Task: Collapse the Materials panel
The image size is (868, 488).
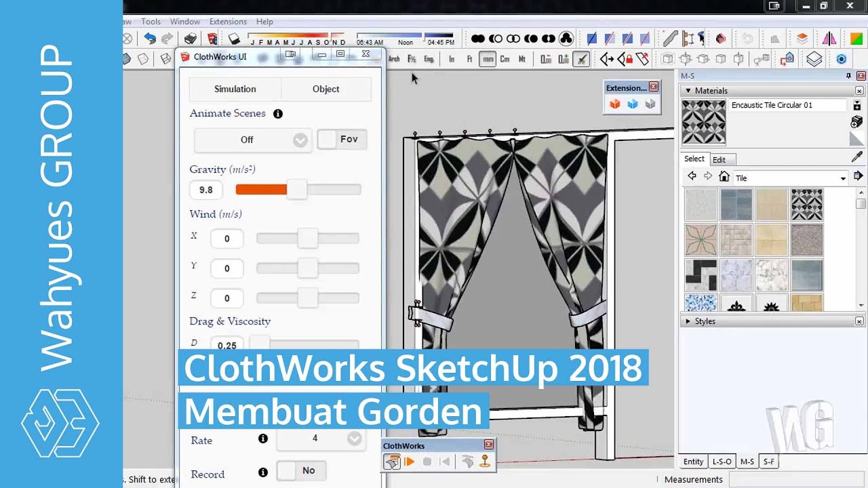Action: tap(688, 91)
